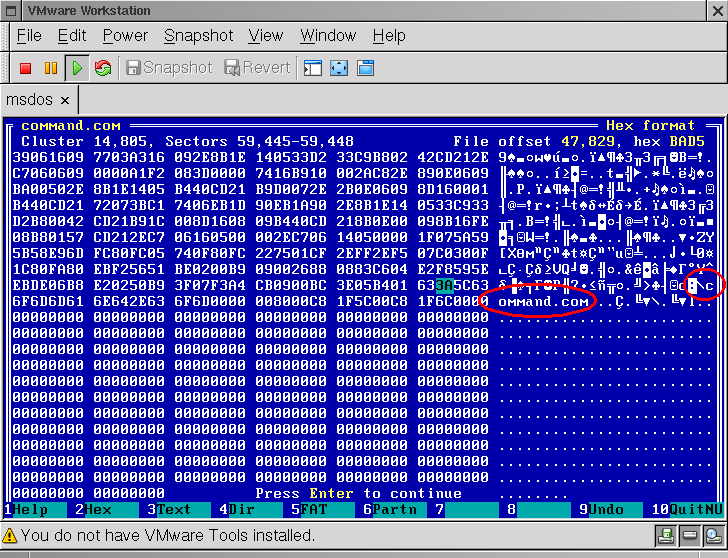Screen dimensions: 728x558
Task: Click the file offset value 47,829
Action: click(x=588, y=141)
